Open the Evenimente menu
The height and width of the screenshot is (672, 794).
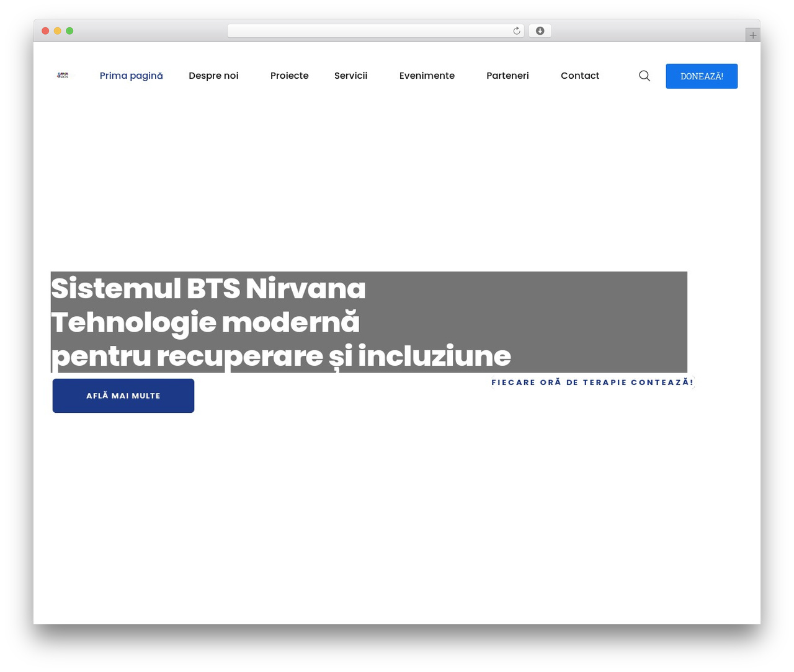427,76
